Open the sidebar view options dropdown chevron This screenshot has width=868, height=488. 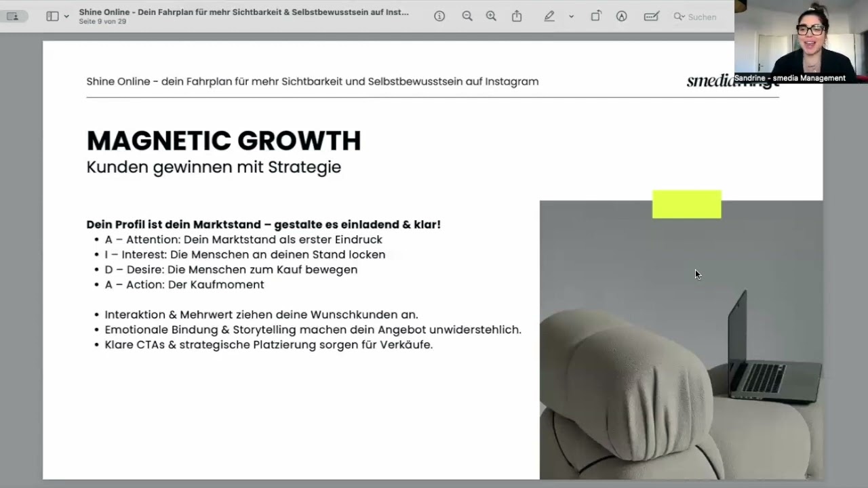(x=66, y=16)
